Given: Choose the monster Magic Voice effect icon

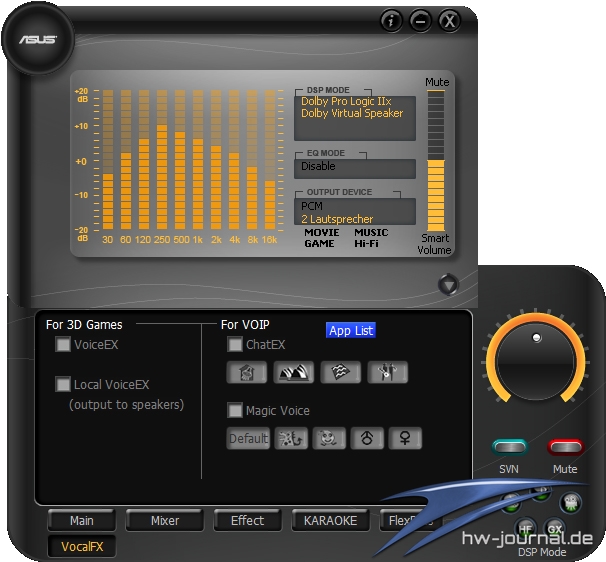Looking at the screenshot, I should point(291,438).
